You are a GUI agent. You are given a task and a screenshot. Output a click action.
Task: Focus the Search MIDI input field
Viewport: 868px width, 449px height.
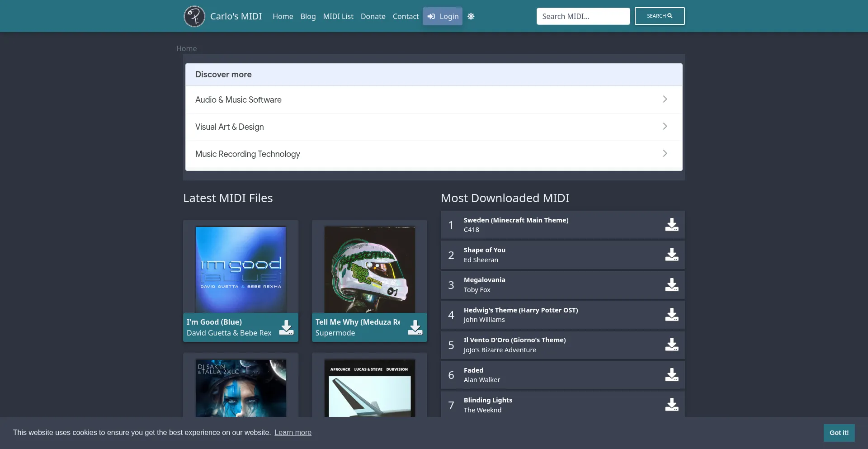click(583, 16)
